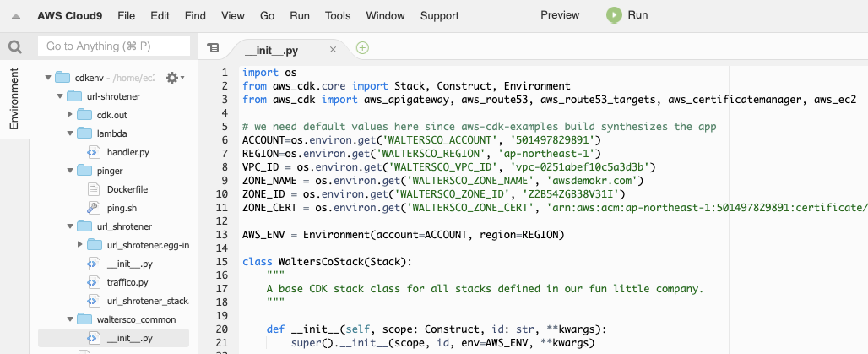Close the __init__.py tab
Screen dimensions: 868x354
333,50
